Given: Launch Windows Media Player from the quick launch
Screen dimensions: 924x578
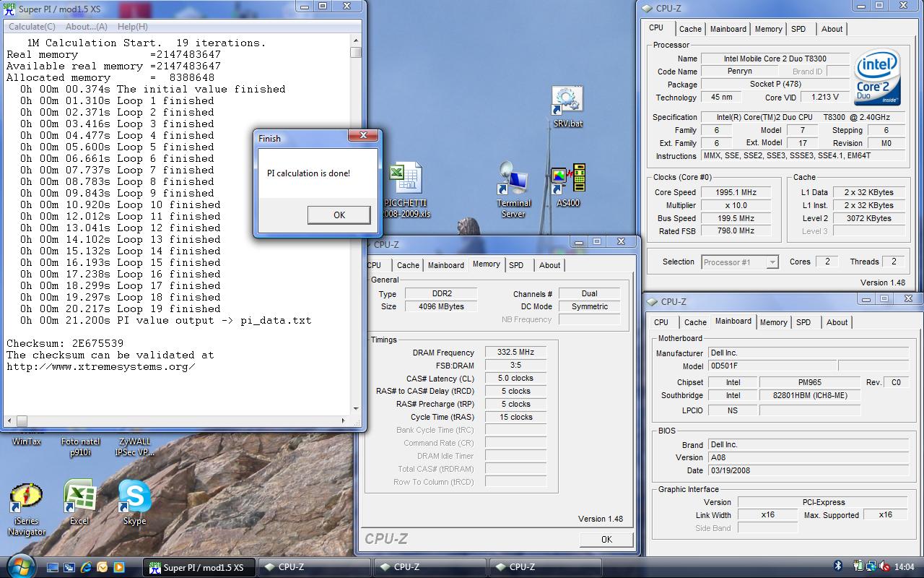Looking at the screenshot, I should coord(119,567).
